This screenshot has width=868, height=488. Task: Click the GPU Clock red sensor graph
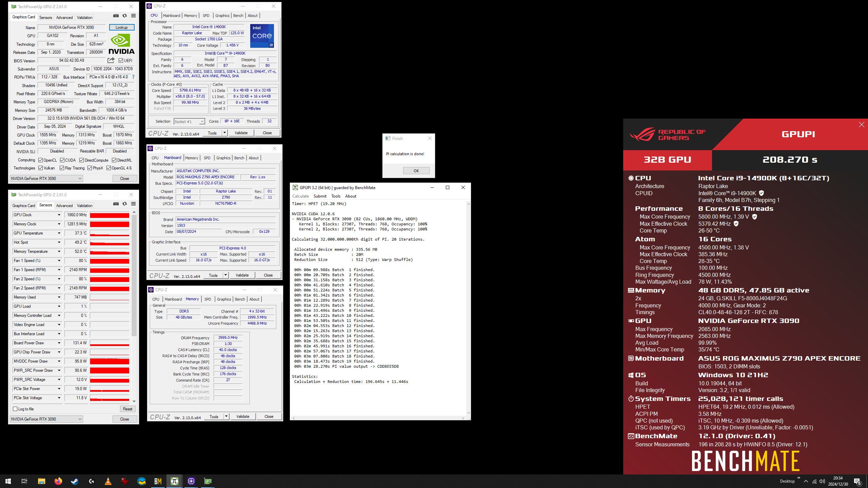point(110,215)
